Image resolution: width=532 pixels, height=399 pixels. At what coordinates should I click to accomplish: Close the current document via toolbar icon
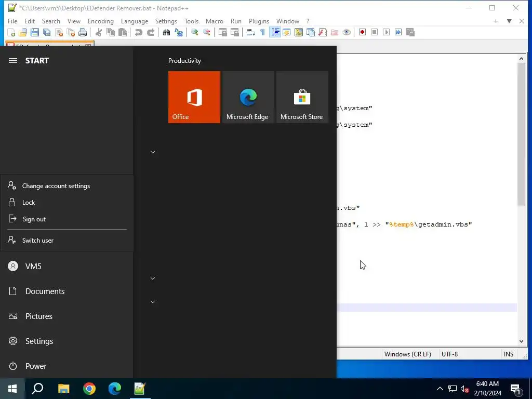[59, 32]
